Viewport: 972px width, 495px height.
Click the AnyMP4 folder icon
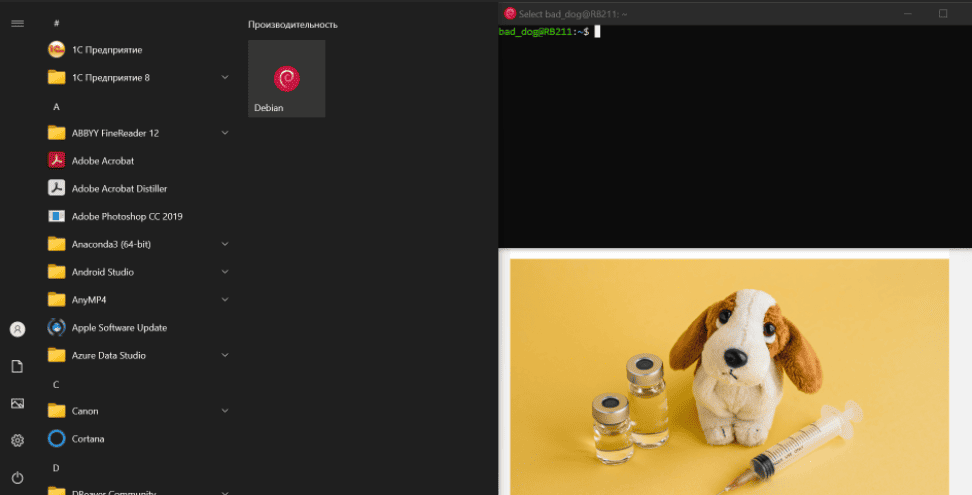56,300
